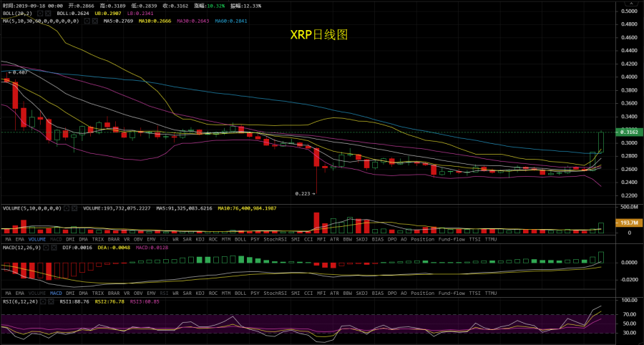The image size is (644, 345).
Task: Click the blue MA60:0.2841 readout
Action: (231, 21)
